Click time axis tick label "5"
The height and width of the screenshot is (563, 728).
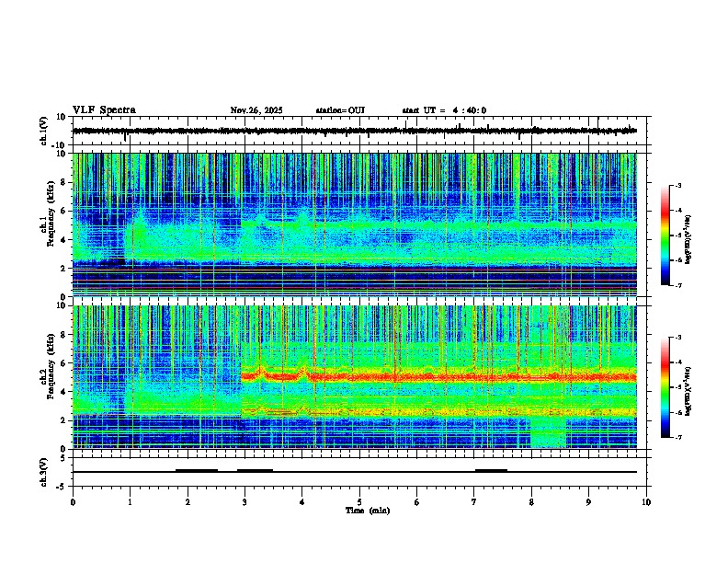pos(359,502)
